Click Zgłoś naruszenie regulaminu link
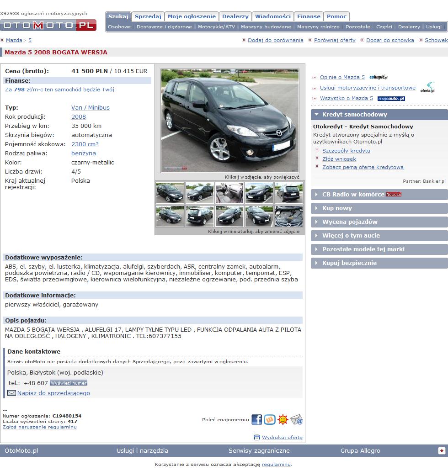Image resolution: width=448 pixels, height=476 pixels. (40, 427)
